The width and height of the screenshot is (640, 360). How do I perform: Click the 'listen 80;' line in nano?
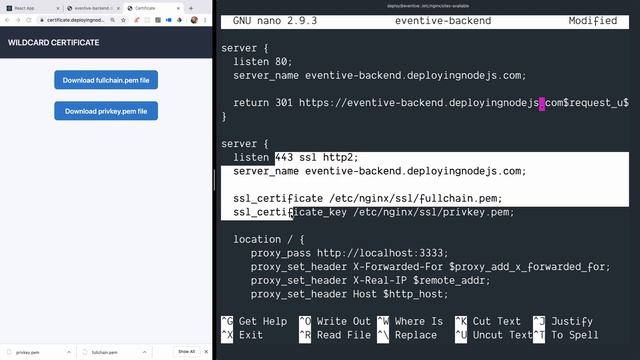tap(262, 62)
